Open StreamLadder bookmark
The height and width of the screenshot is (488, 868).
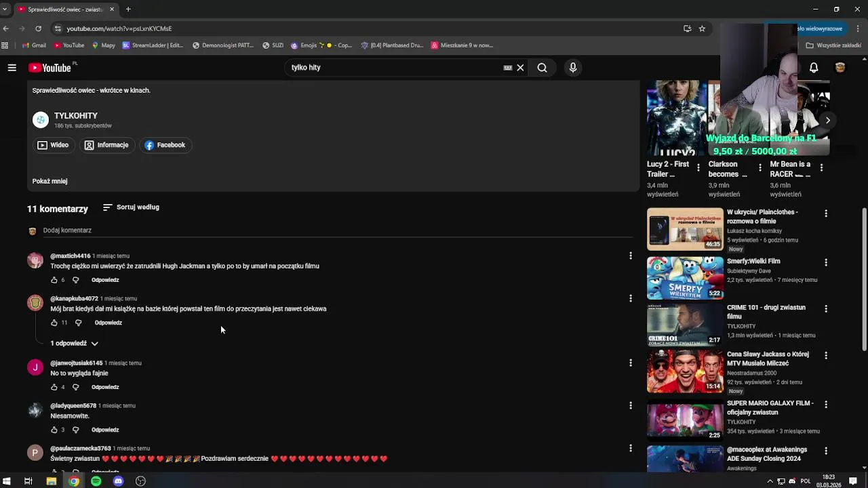(x=153, y=45)
